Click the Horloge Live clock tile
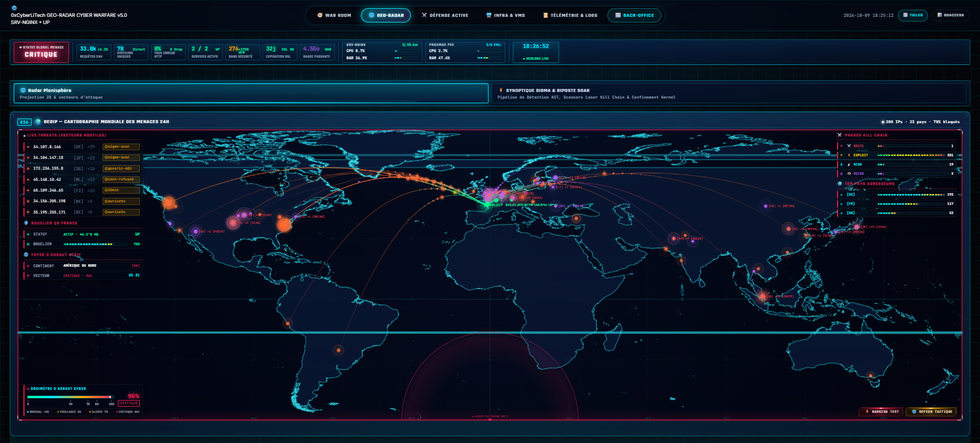980x443 pixels. [x=536, y=52]
